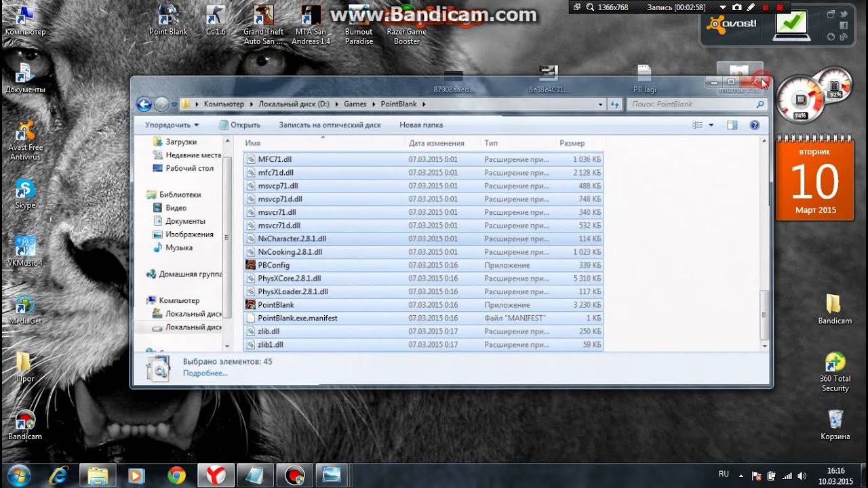The height and width of the screenshot is (488, 868).
Task: Open Windows Start menu
Action: tap(19, 474)
